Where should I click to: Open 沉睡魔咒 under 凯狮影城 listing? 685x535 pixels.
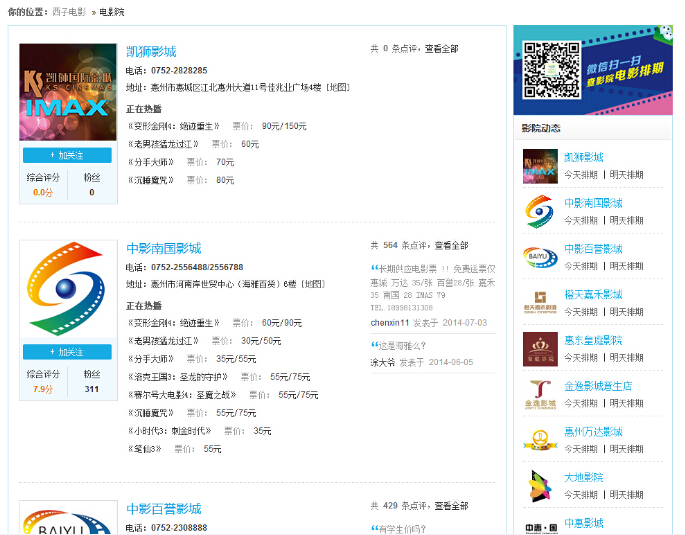[x=151, y=180]
